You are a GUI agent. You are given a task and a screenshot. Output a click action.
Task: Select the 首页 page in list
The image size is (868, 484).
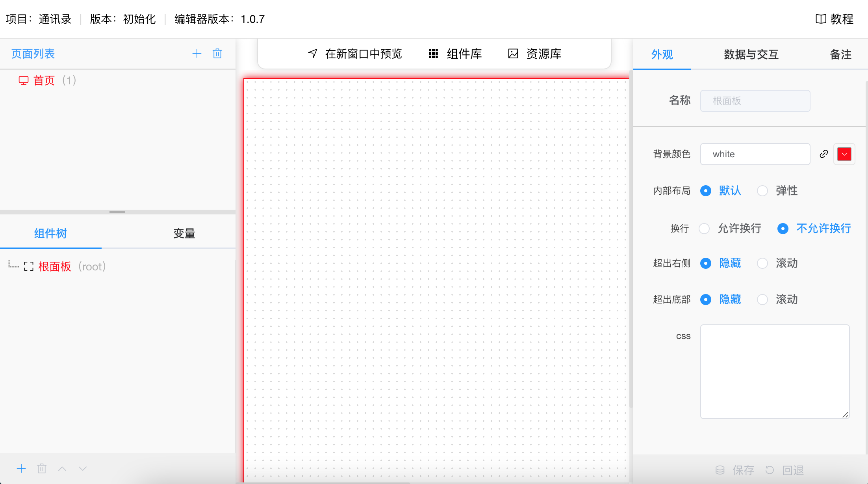pyautogui.click(x=47, y=81)
